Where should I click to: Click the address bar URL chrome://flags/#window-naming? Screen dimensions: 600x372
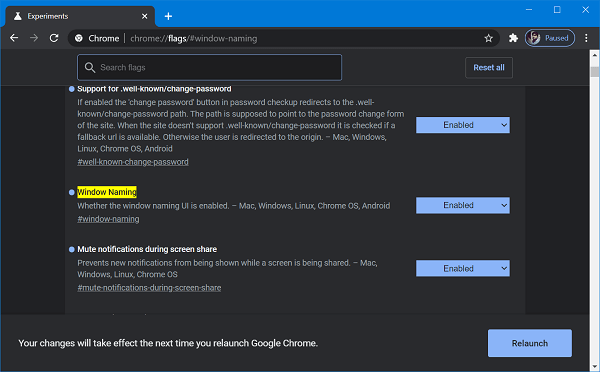click(x=194, y=38)
